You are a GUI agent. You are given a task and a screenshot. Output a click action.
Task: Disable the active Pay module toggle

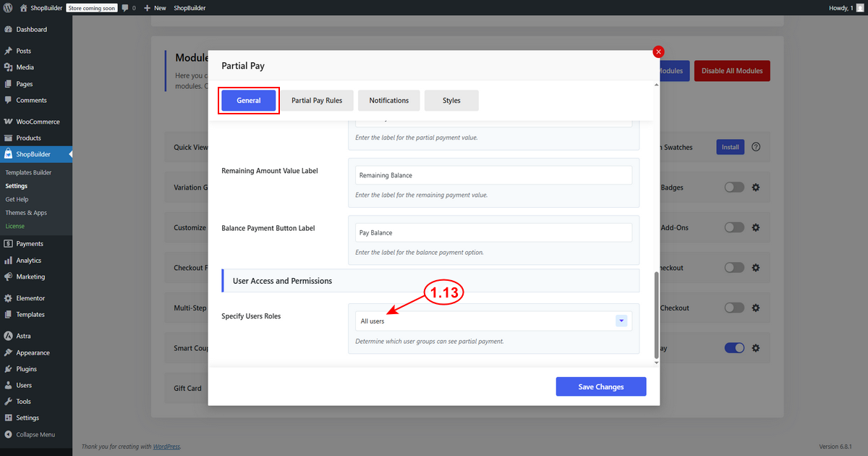(x=734, y=347)
